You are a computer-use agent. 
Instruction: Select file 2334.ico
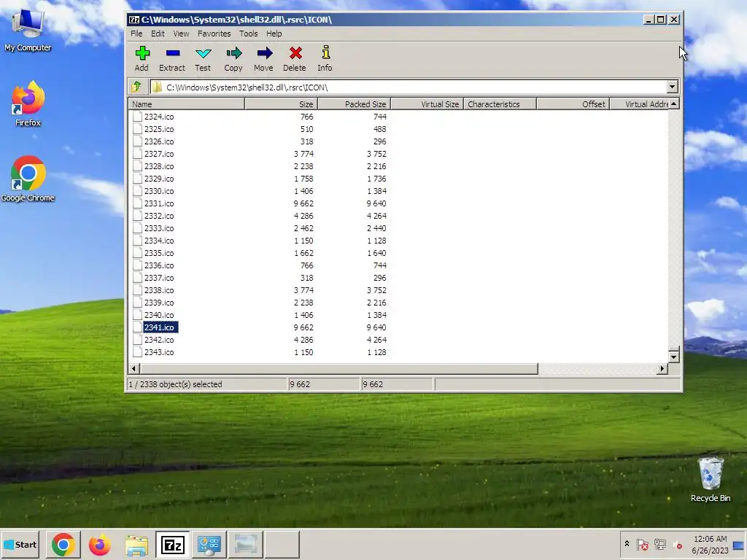(x=159, y=241)
